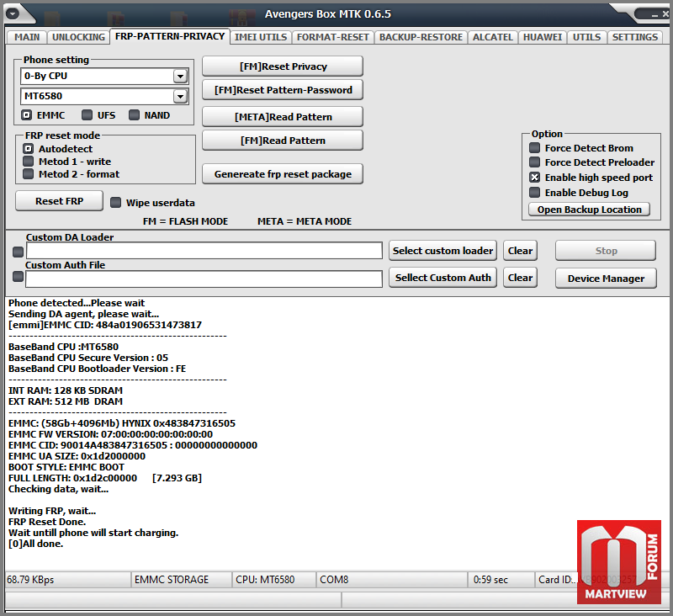Open the HUAWEI tab
673x616 pixels.
click(543, 37)
